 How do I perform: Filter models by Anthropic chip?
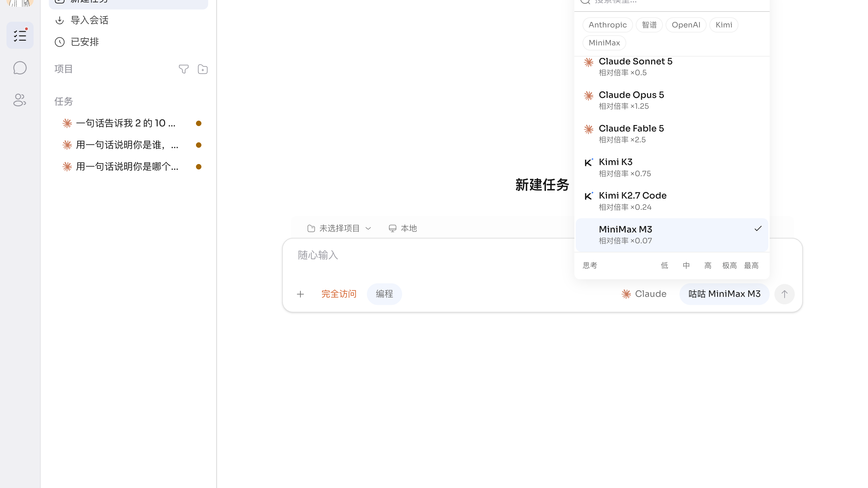click(608, 25)
